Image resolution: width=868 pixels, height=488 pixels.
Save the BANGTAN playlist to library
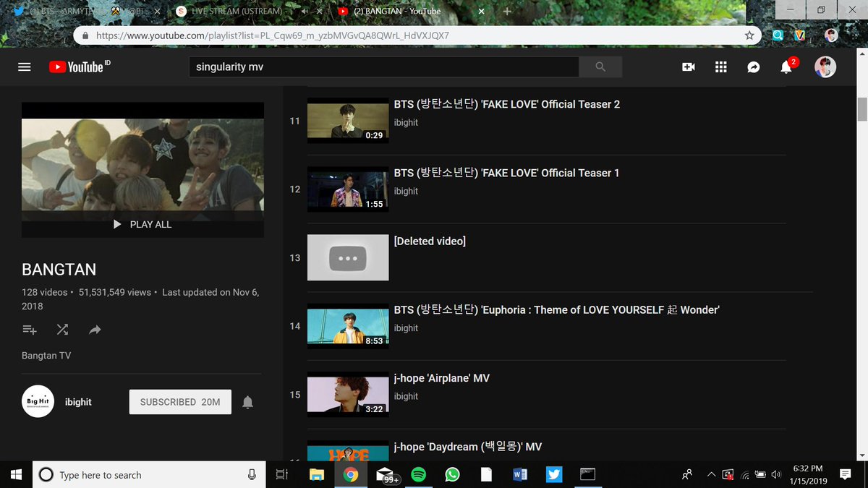[x=30, y=330]
